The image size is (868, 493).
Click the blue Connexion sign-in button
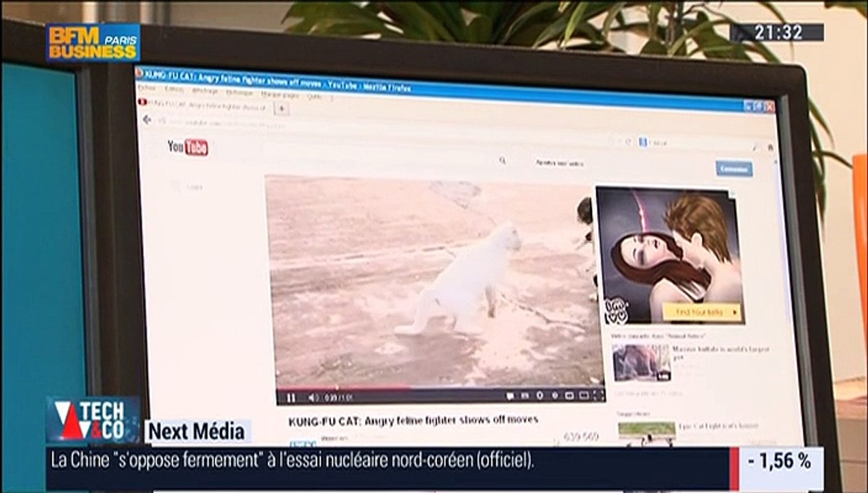click(734, 168)
